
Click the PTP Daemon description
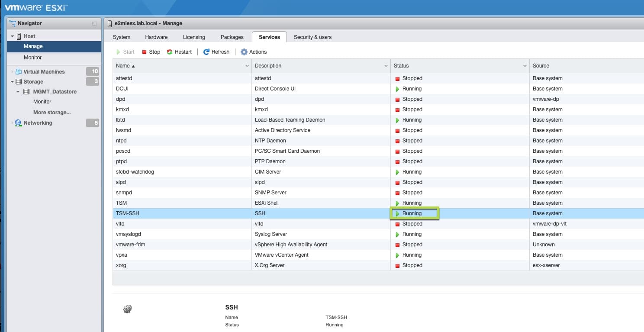pyautogui.click(x=270, y=161)
